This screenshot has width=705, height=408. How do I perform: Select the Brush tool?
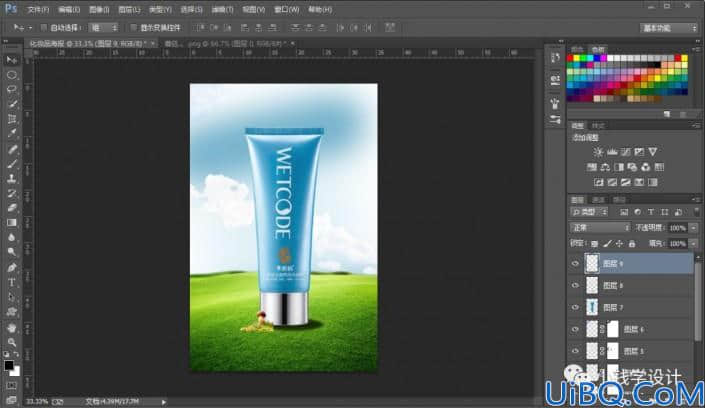click(12, 164)
